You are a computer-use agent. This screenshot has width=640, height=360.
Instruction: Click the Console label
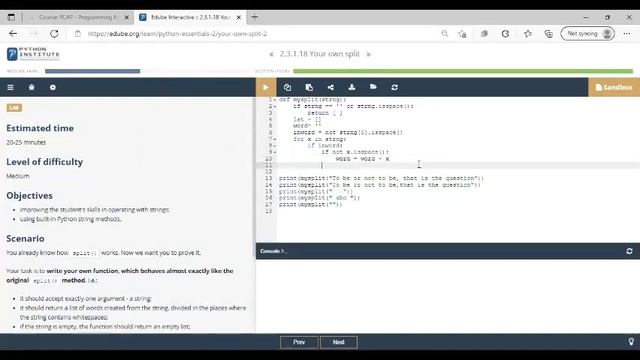tap(272, 251)
